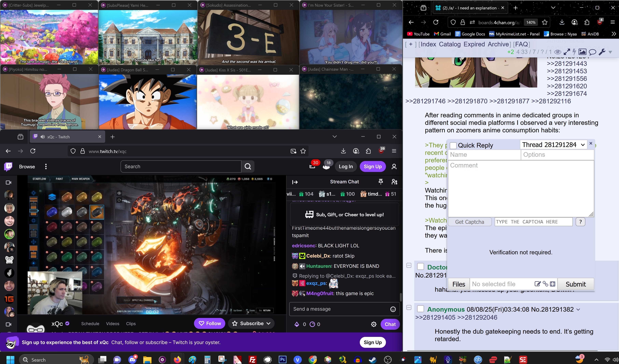Click the Follow button
Image resolution: width=619 pixels, height=364 pixels.
tap(210, 324)
